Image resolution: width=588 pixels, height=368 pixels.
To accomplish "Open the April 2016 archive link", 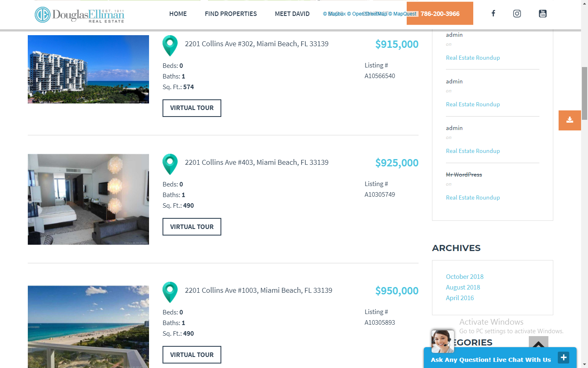I will pos(460,298).
